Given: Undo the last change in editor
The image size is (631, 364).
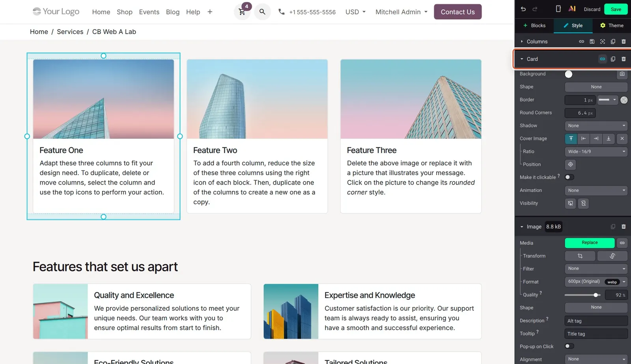Looking at the screenshot, I should pos(523,9).
